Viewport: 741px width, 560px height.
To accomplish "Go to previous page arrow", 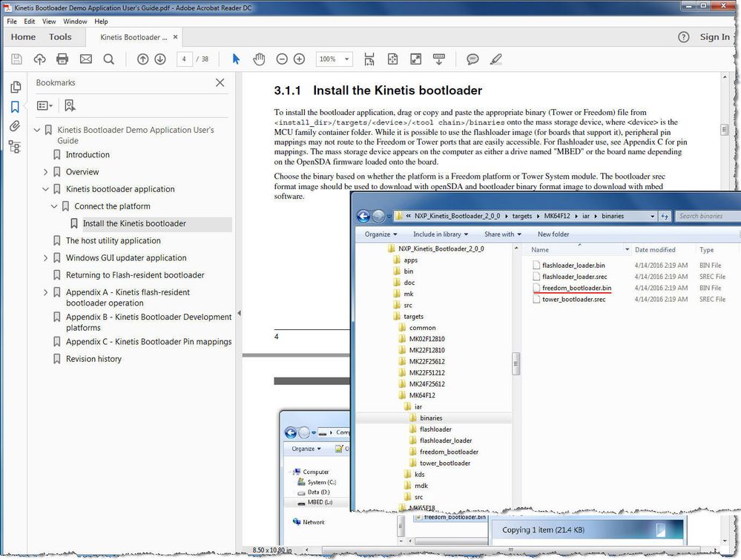I will tap(142, 59).
